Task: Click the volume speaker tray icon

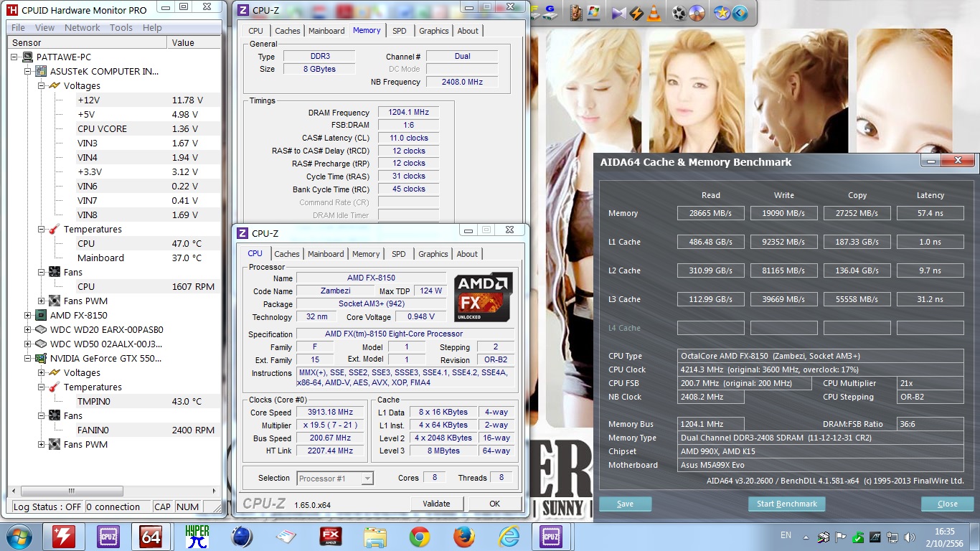Action: (x=910, y=537)
